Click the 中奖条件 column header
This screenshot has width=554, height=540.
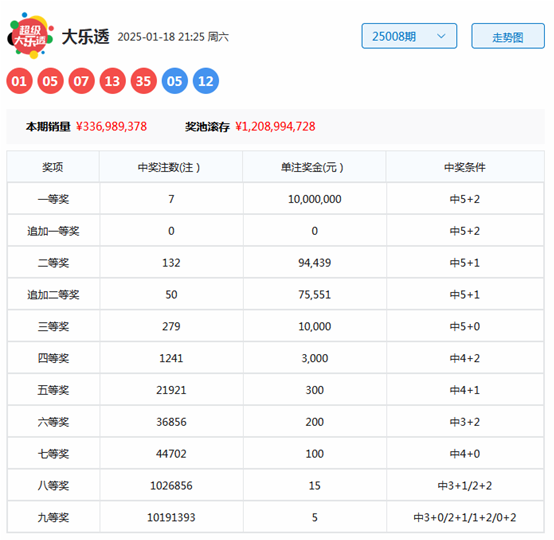[465, 167]
